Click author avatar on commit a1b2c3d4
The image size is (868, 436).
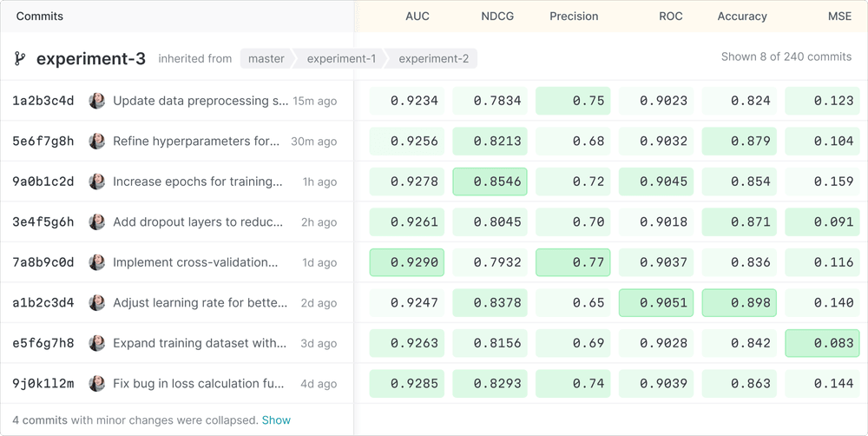[97, 303]
